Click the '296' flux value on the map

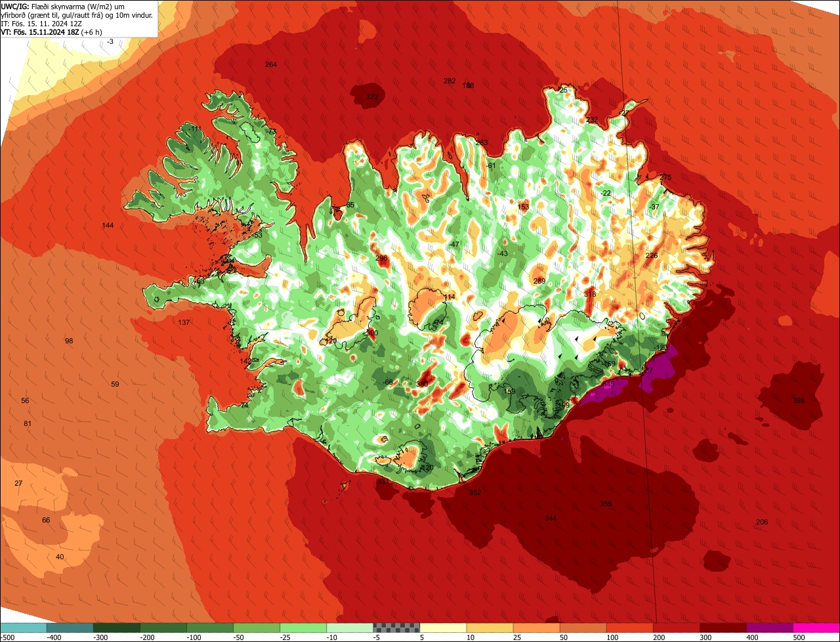tap(381, 258)
